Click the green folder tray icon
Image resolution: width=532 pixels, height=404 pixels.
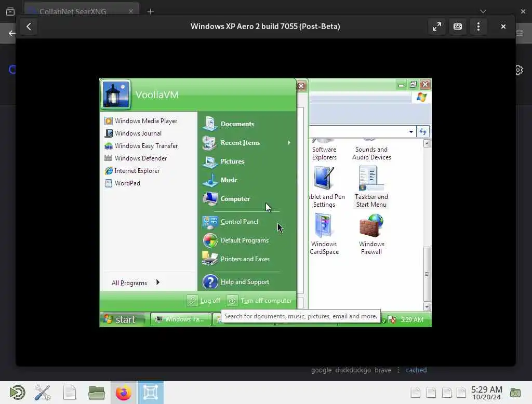point(515,393)
